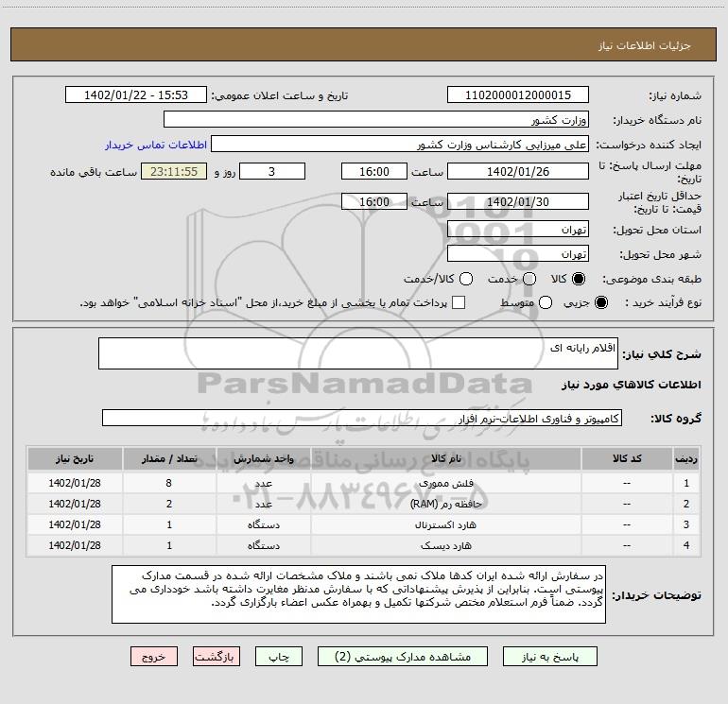Click the گروه کالا field
The width and height of the screenshot is (728, 704).
[362, 418]
